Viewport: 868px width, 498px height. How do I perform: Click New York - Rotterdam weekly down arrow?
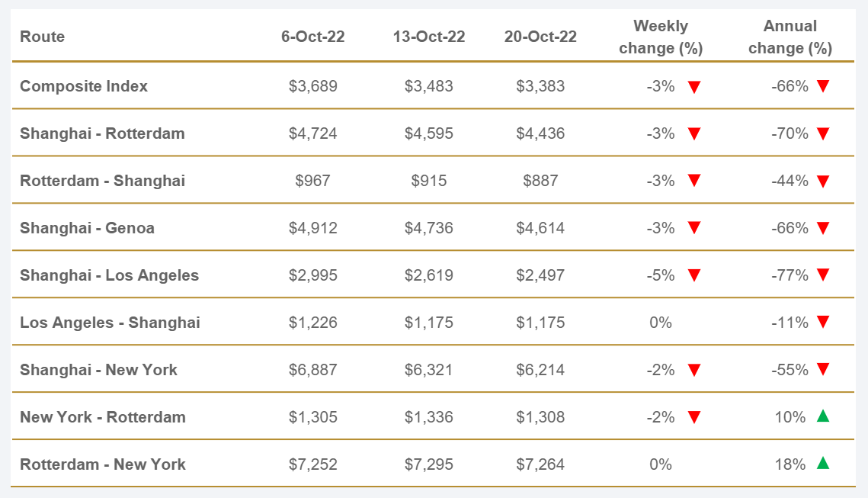[x=693, y=418]
